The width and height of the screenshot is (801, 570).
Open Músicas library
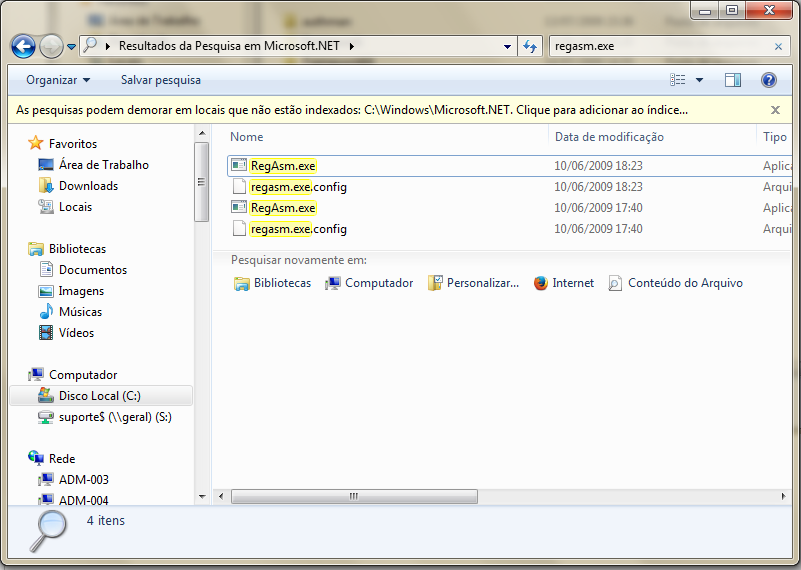point(70,312)
